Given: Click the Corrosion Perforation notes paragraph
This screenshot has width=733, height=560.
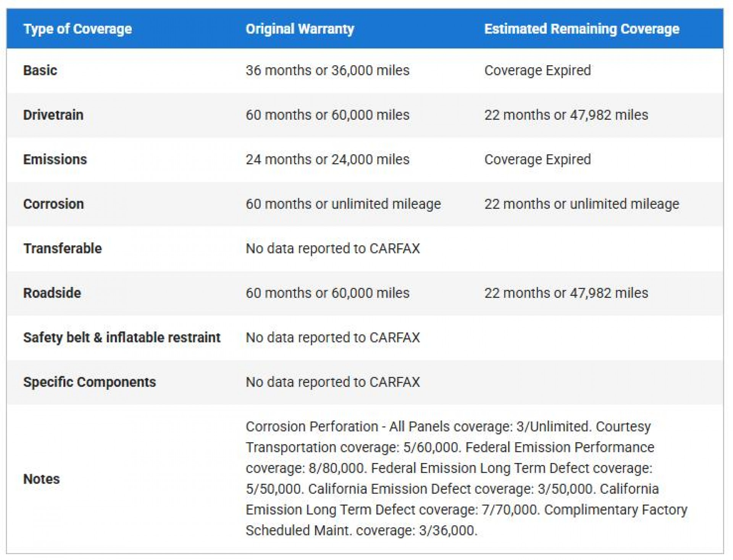Looking at the screenshot, I should (x=466, y=478).
